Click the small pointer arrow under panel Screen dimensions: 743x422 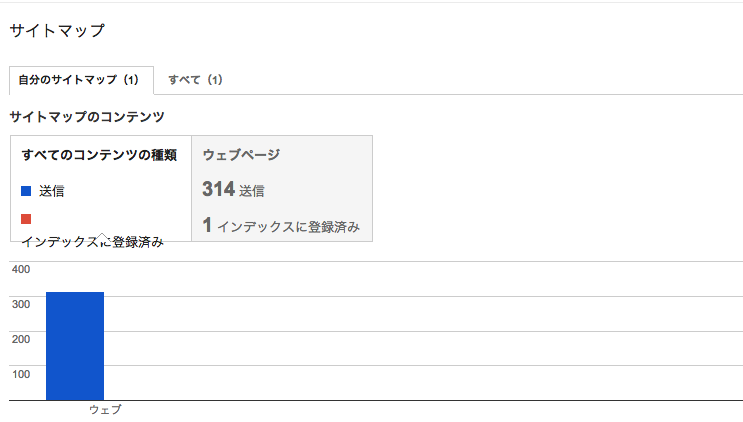(x=102, y=237)
